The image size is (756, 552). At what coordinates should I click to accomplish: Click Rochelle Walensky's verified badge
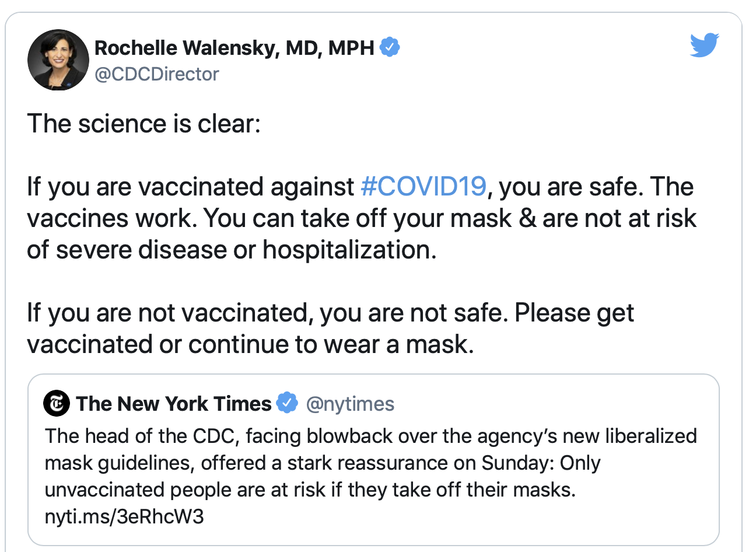coord(390,47)
